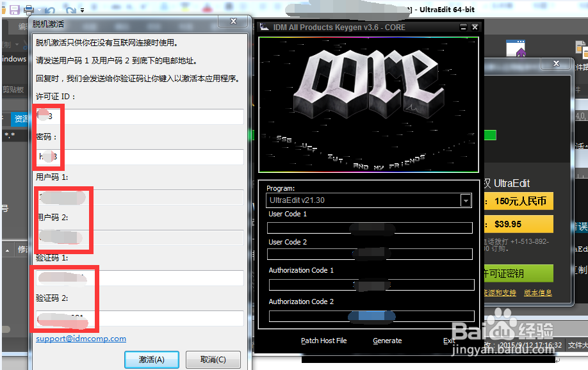Image resolution: width=588 pixels, height=370 pixels.
Task: Click the Undo arrow icon in toolbar
Action: 50,10
